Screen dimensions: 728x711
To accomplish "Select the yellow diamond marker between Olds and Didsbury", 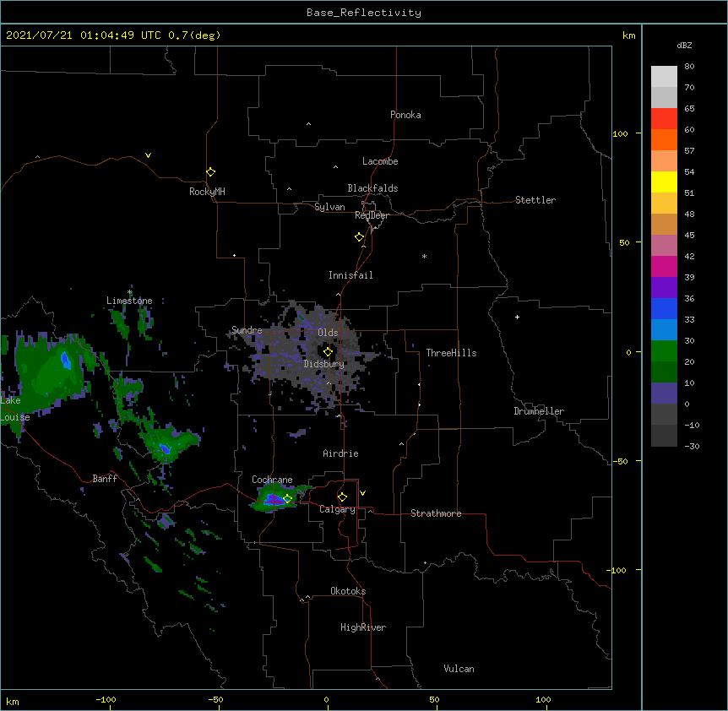I will click(328, 352).
